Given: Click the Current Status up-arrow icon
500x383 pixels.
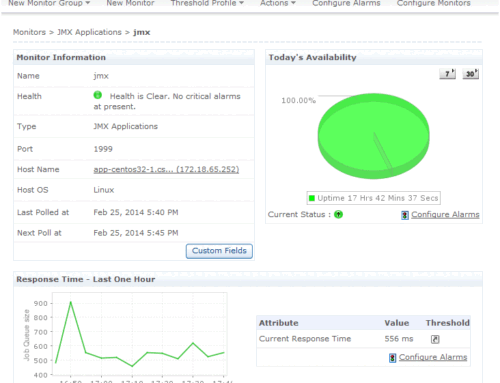Looking at the screenshot, I should [x=338, y=214].
